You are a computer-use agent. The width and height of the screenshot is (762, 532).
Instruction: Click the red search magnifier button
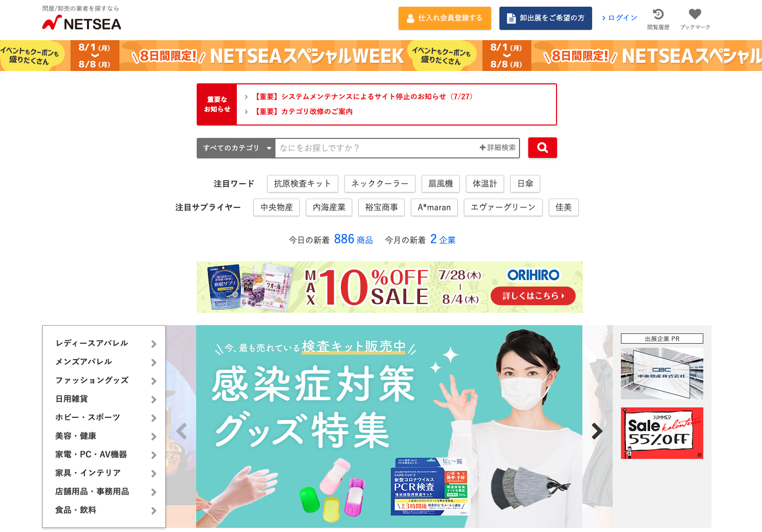point(542,148)
